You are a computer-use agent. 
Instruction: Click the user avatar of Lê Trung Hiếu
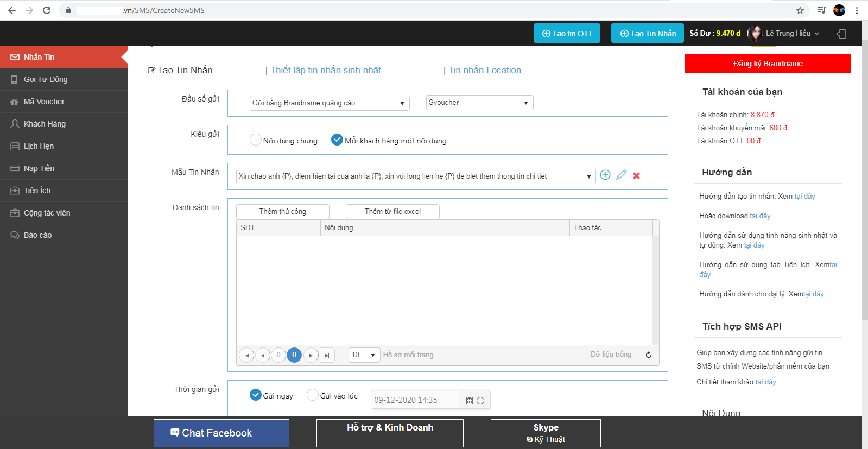click(755, 34)
